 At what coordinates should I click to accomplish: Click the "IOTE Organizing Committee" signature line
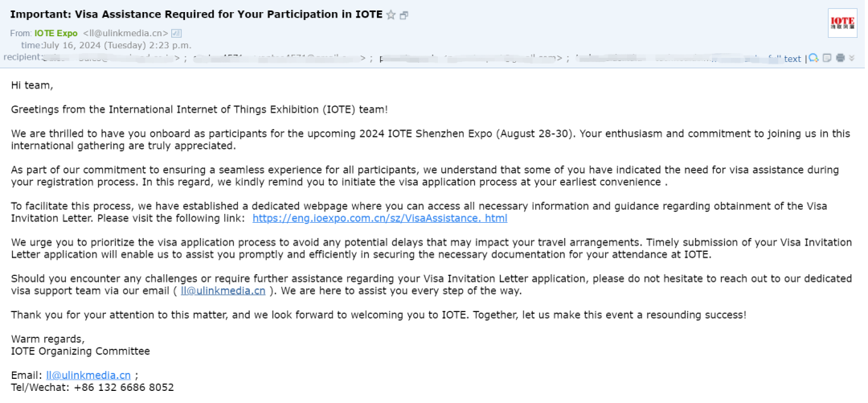(x=80, y=351)
